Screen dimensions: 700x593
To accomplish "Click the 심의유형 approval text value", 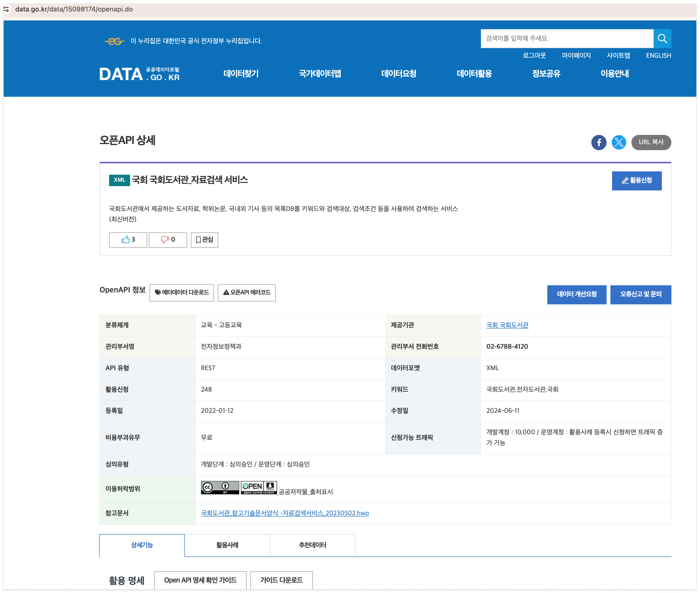I will tap(255, 464).
